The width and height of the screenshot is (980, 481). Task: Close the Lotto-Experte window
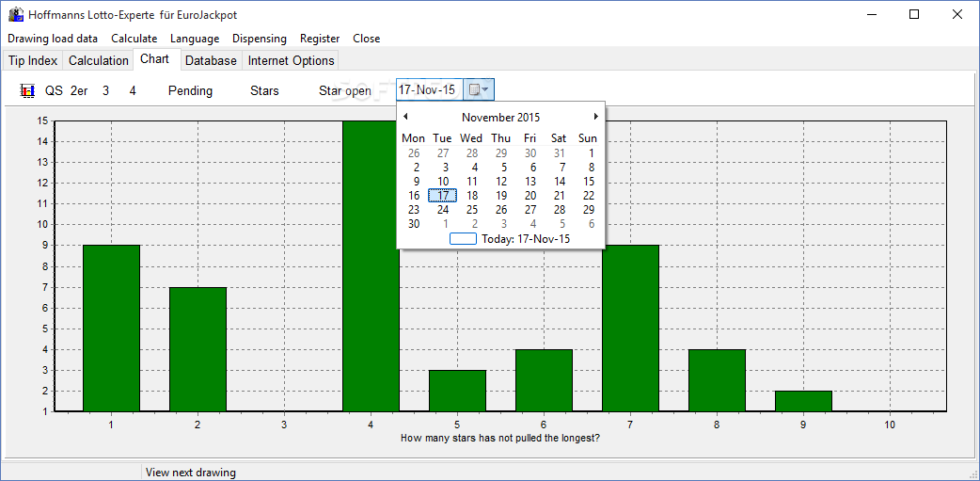click(956, 15)
